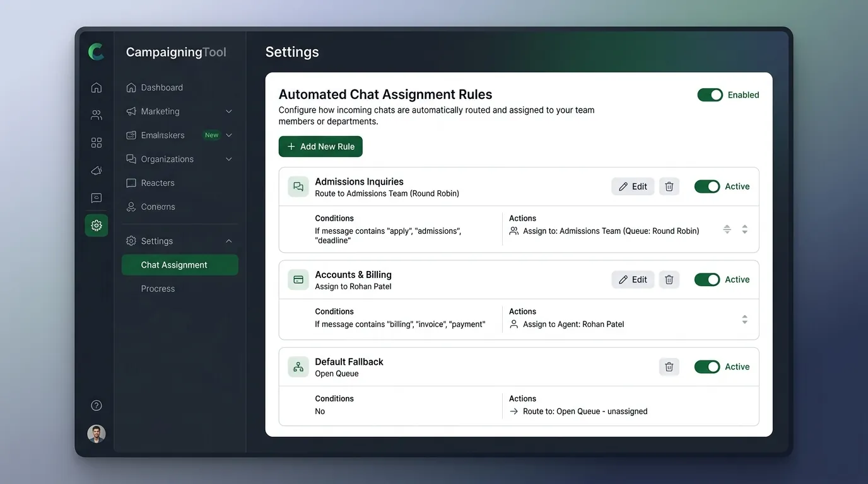Click the Admissions Inquiries chat icon

tap(298, 187)
